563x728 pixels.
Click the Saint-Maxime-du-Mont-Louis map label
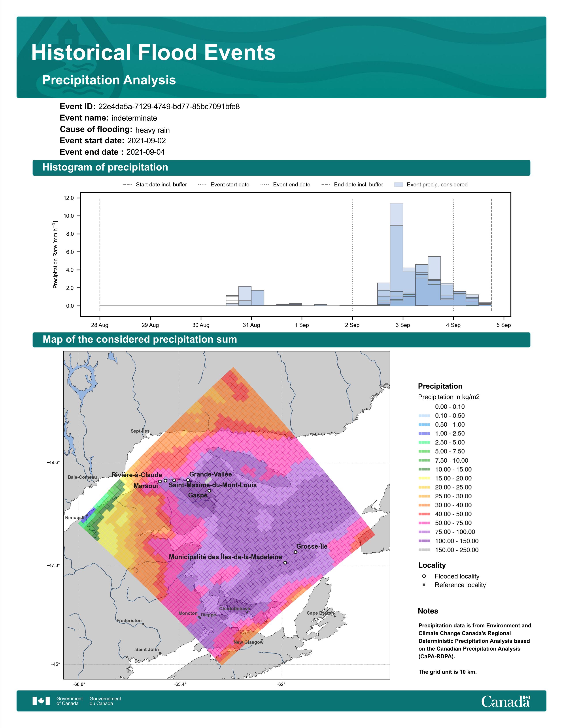click(213, 485)
